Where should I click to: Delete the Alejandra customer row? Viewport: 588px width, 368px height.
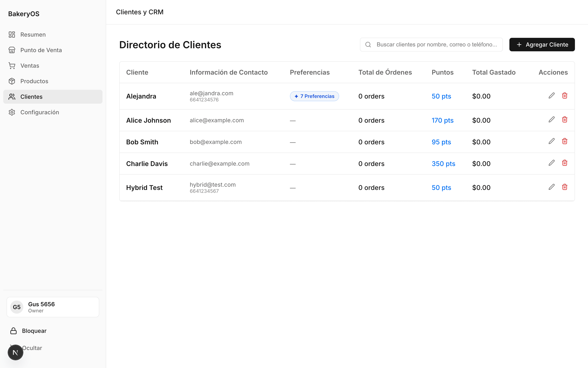[x=565, y=96]
